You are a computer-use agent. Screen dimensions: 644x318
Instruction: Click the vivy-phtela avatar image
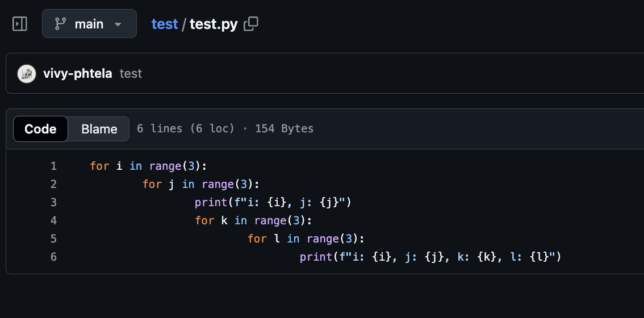point(27,74)
